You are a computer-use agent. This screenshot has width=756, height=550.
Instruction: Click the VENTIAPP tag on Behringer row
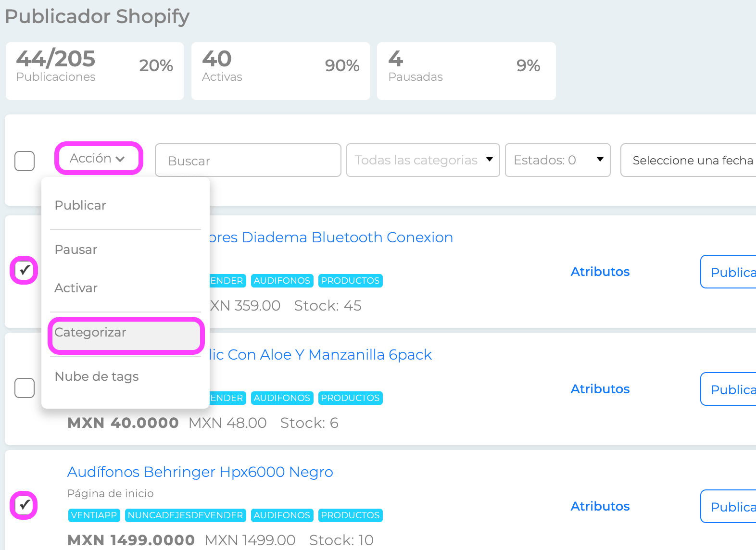(94, 515)
